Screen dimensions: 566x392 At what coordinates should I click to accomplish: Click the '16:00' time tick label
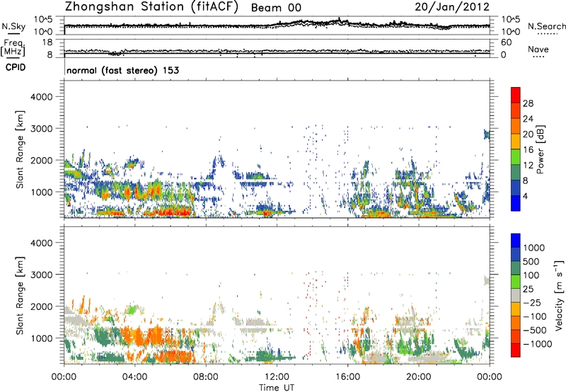[347, 377]
